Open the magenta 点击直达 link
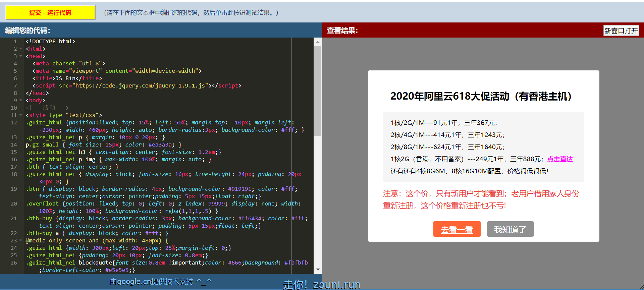Image resolution: width=644 pixels, height=290 pixels. click(x=560, y=159)
